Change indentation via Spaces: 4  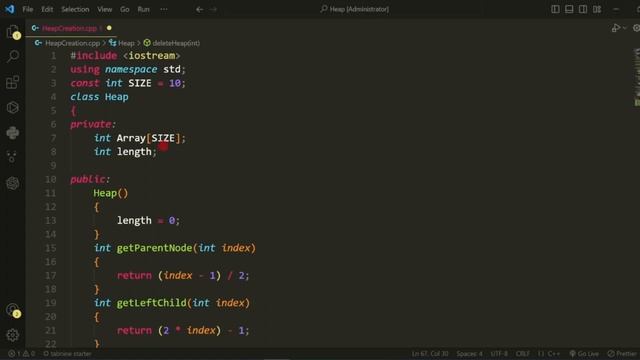(469, 353)
